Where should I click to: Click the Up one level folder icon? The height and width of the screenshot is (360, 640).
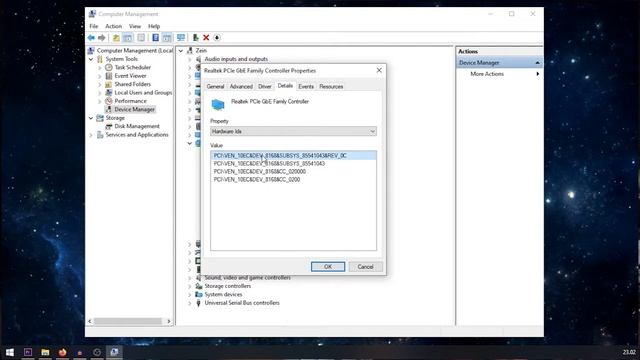tap(116, 38)
